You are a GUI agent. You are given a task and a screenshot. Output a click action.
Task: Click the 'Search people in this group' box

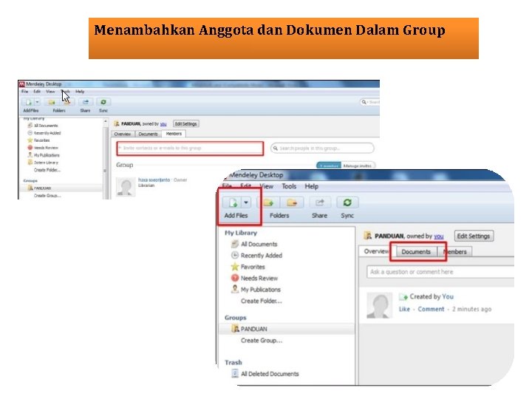click(322, 149)
